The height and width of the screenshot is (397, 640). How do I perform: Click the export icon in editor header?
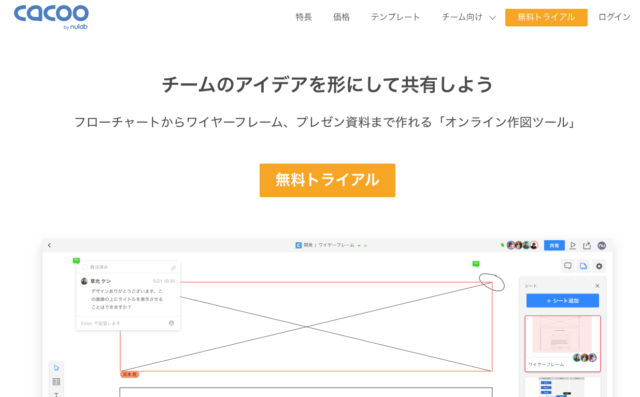tap(587, 245)
